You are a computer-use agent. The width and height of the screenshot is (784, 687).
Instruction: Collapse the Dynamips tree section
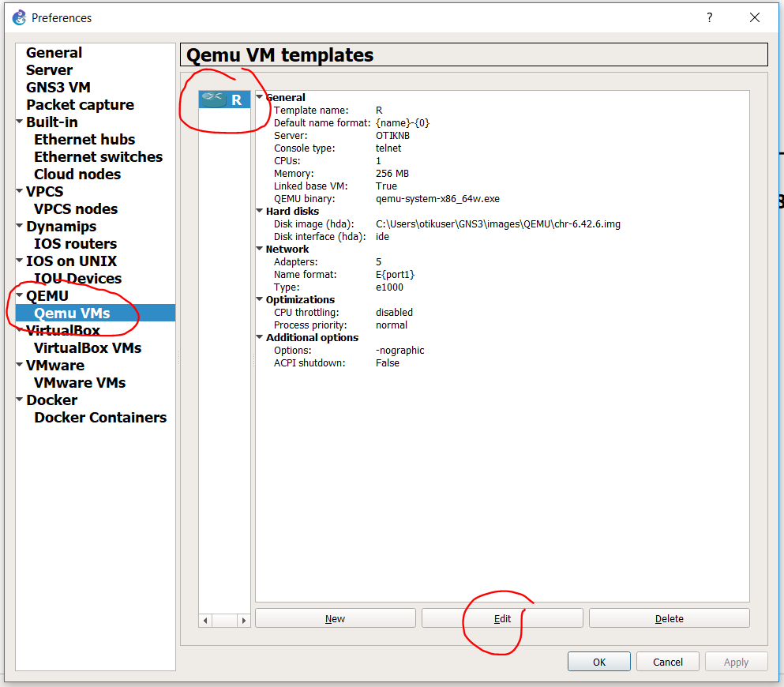click(x=20, y=226)
